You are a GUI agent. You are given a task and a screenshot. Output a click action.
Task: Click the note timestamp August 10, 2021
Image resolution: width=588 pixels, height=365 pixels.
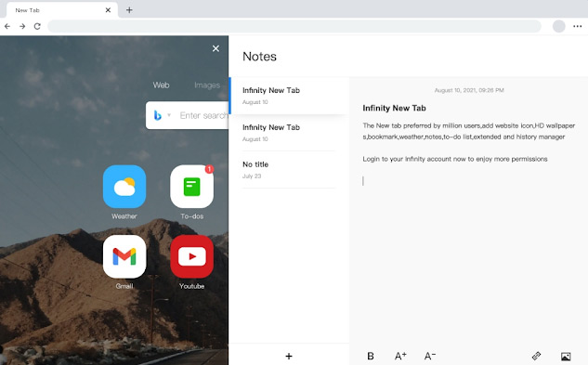(469, 90)
